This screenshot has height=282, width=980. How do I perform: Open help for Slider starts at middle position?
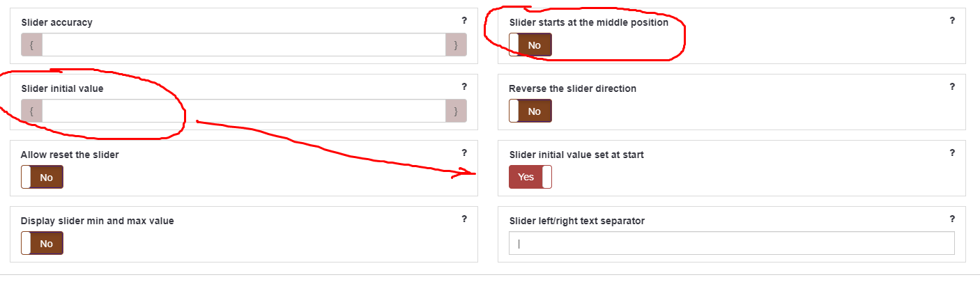952,21
